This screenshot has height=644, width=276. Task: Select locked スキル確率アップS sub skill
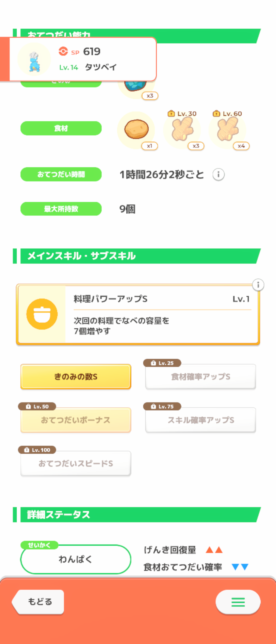coord(201,420)
